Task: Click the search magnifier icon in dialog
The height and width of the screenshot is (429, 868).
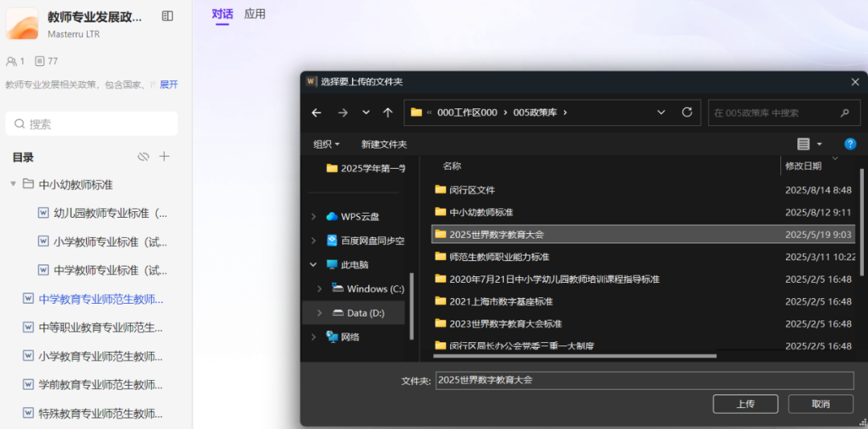Action: click(845, 113)
